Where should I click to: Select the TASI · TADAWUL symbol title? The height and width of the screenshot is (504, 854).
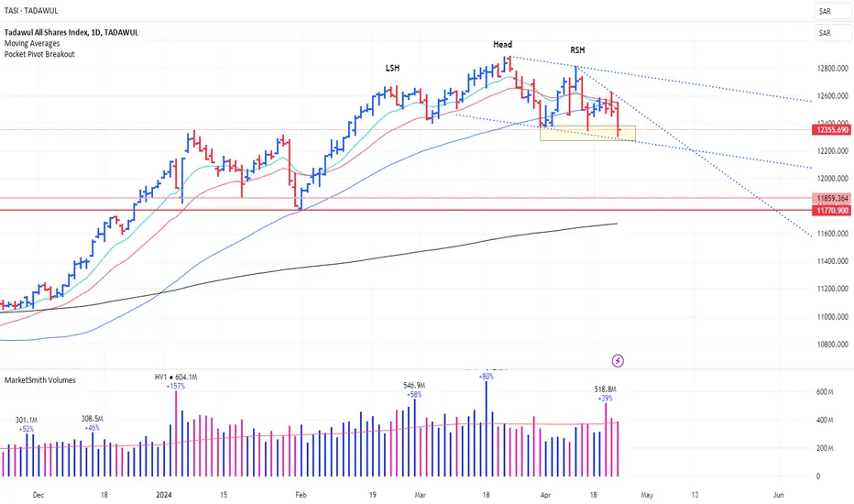[x=30, y=11]
